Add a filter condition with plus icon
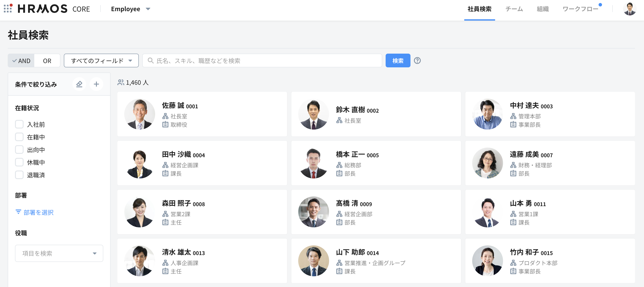 [x=96, y=84]
